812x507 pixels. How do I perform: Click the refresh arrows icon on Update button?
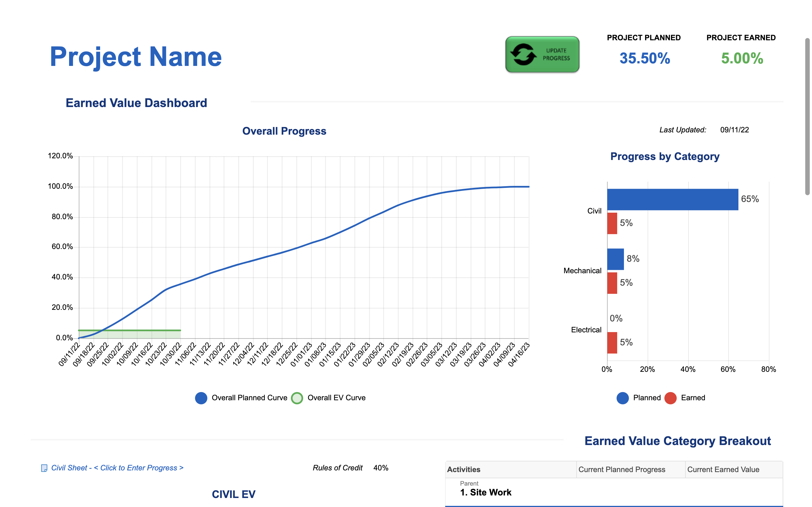tap(523, 54)
